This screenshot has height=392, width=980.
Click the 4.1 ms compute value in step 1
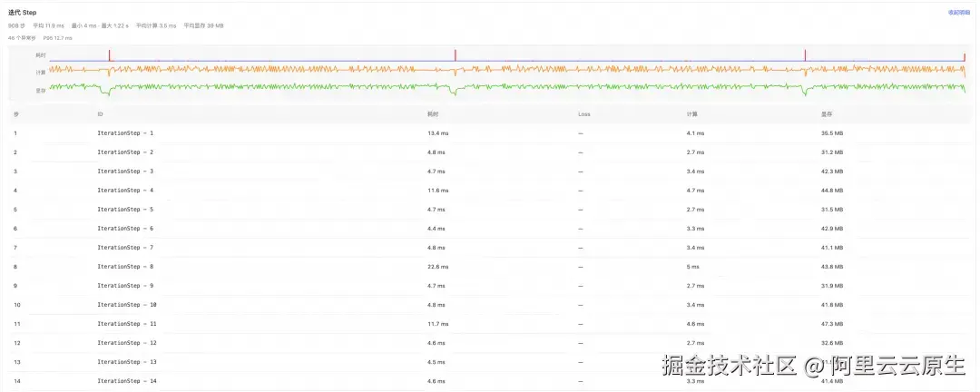pos(696,133)
